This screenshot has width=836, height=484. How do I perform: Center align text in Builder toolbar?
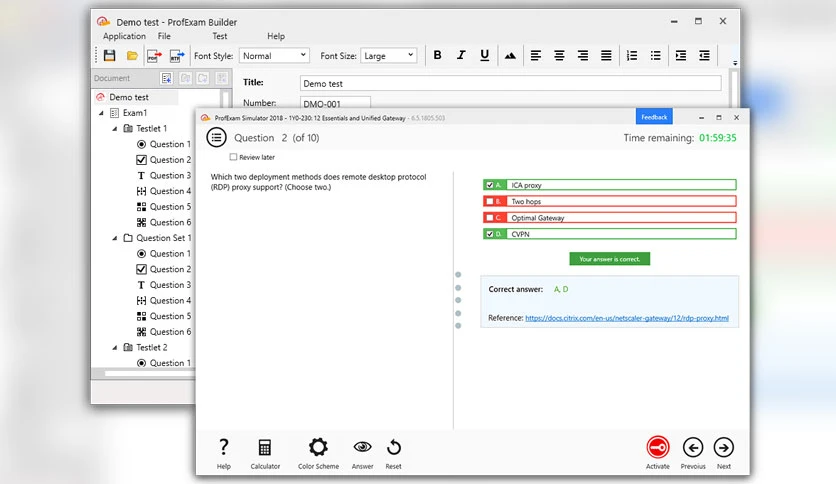[x=559, y=55]
